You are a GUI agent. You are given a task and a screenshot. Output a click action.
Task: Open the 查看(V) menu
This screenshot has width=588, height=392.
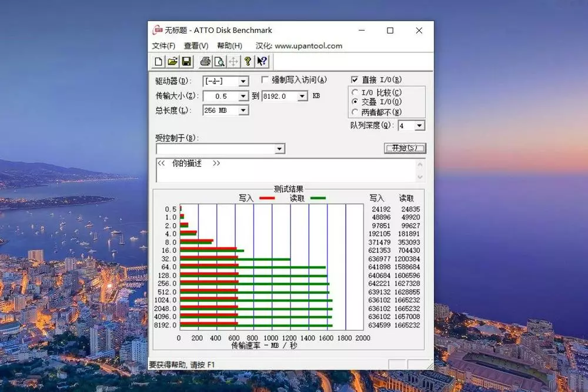[x=196, y=46]
